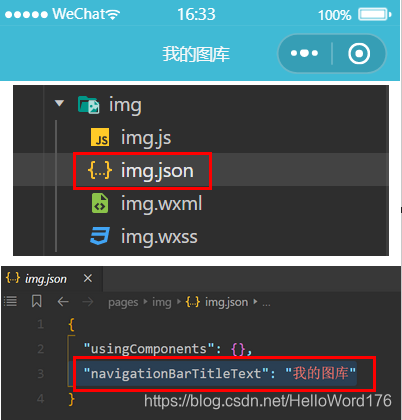
Task: Click the img folder name in the tree
Action: (125, 105)
